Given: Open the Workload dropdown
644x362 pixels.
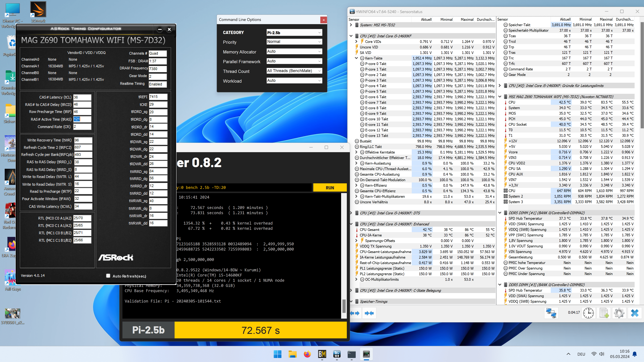Looking at the screenshot, I should coord(294,81).
